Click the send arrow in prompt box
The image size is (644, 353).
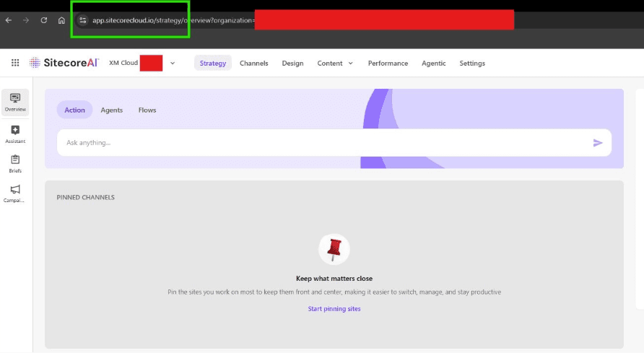(597, 143)
